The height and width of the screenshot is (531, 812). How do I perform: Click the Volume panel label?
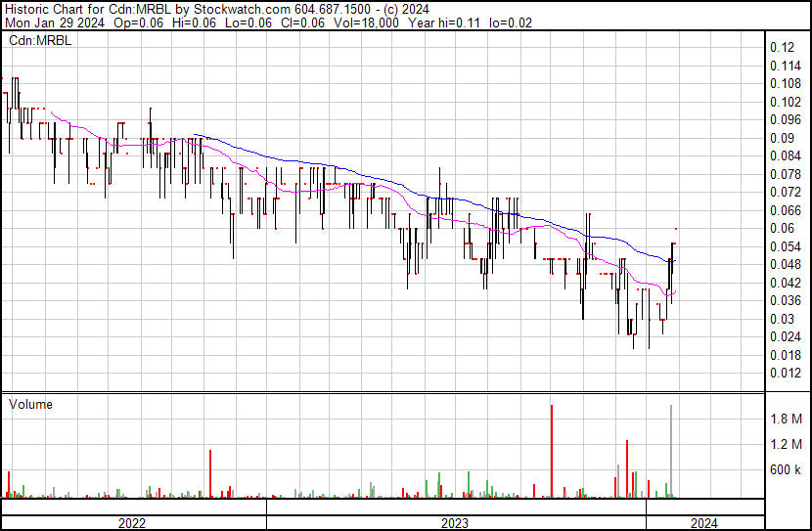click(x=30, y=404)
